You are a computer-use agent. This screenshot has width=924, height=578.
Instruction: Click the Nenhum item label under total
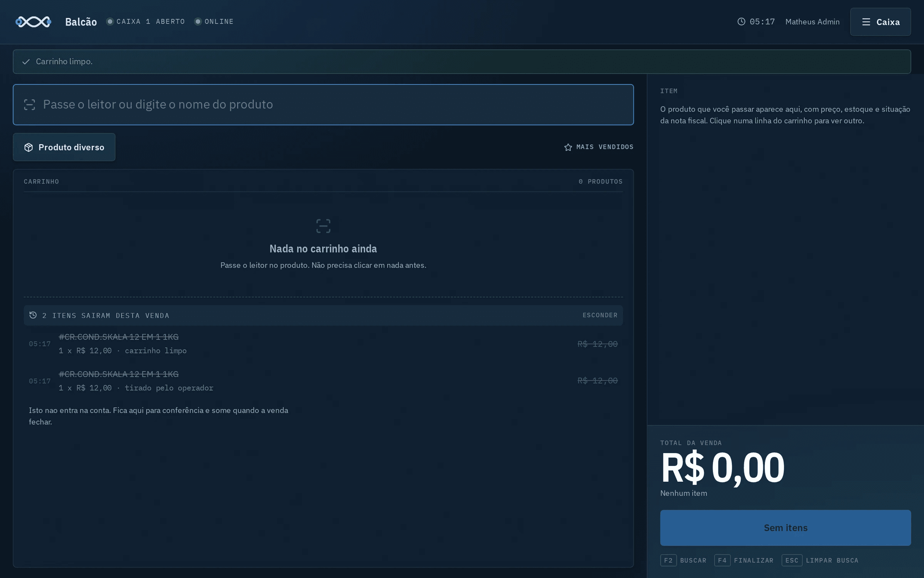coord(683,493)
